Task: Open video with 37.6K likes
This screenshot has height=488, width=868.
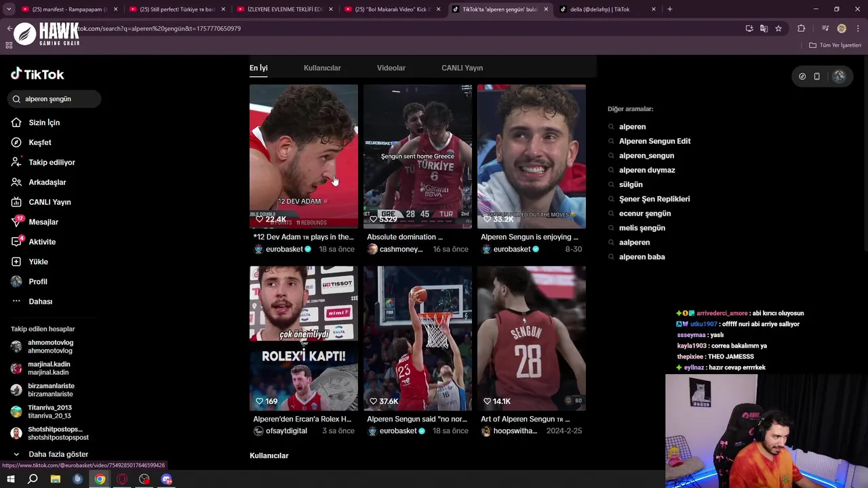Action: pyautogui.click(x=418, y=338)
